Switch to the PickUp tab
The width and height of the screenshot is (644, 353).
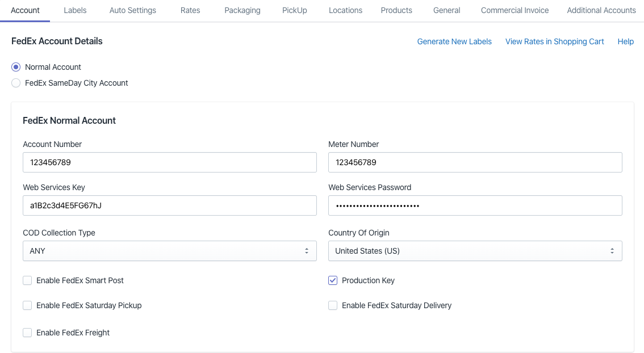295,10
